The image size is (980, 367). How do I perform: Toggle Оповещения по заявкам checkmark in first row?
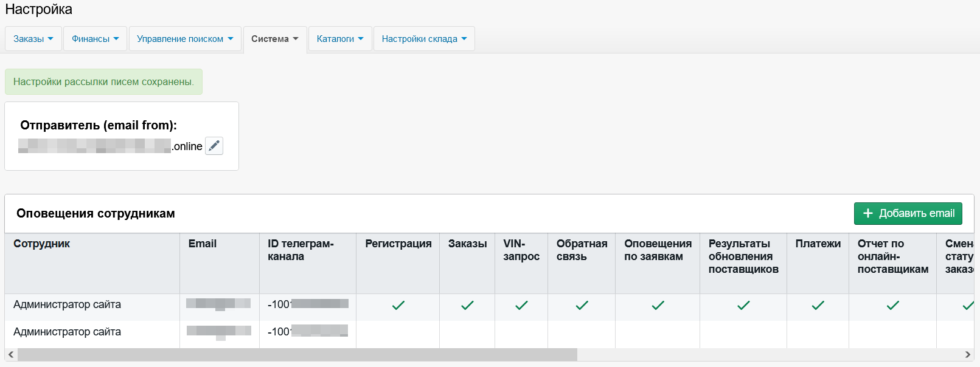658,305
